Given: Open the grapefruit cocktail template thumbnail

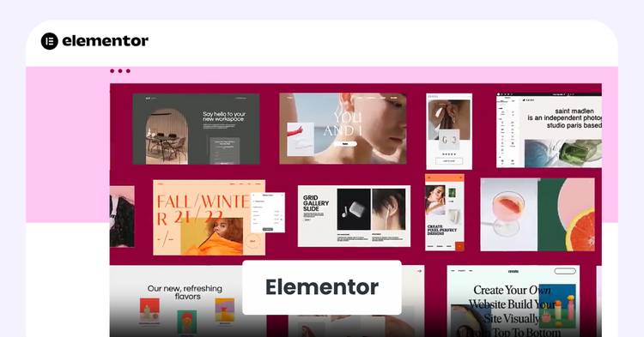Looking at the screenshot, I should click(x=538, y=214).
